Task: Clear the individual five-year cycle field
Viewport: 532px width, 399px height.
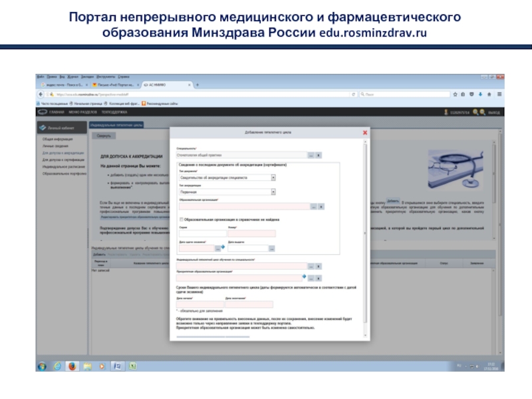Action: (319, 267)
